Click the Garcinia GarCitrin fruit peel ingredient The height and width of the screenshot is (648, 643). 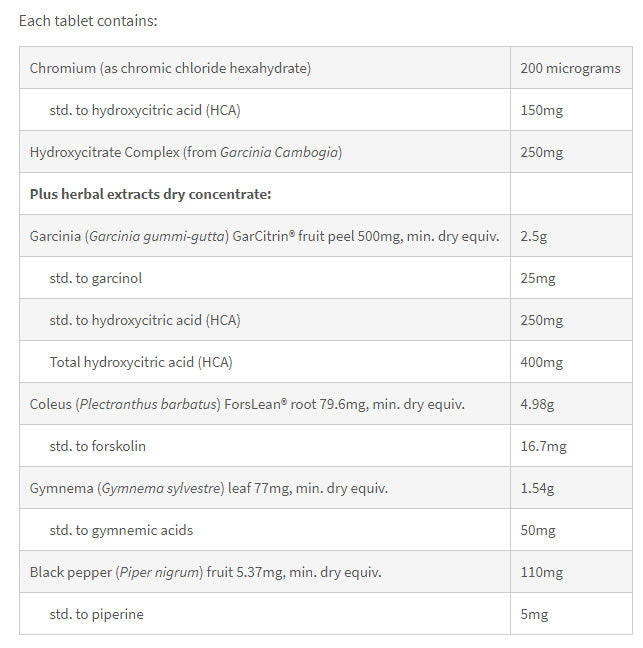(264, 236)
